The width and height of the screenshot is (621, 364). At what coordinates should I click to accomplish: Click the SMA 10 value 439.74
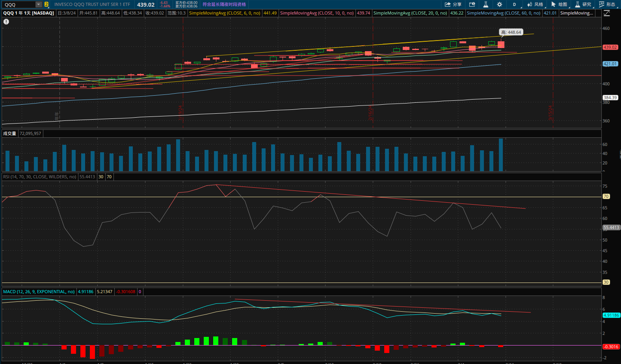(363, 13)
